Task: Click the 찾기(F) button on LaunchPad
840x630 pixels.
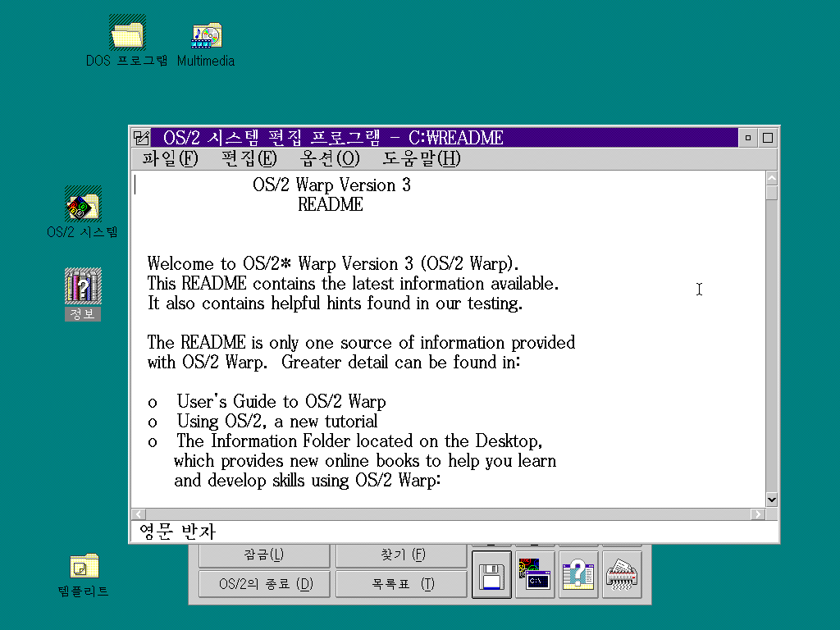Action: (401, 555)
